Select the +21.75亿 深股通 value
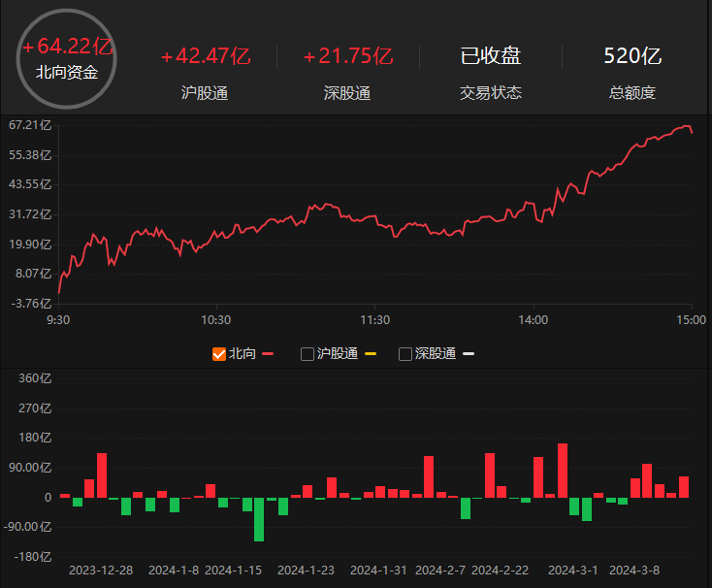Viewport: 712px width, 588px height. click(x=348, y=56)
